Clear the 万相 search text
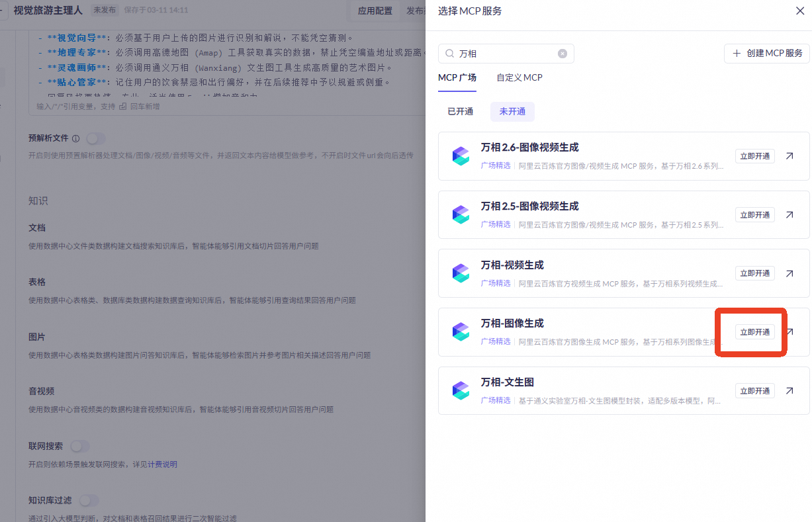Screen dimensions: 812x522 click(x=563, y=54)
